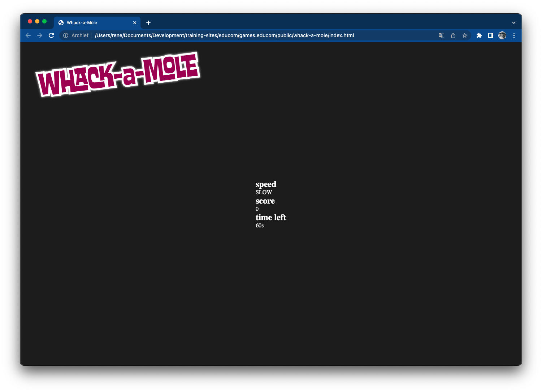Open the site information icon
542x392 pixels.
click(66, 35)
